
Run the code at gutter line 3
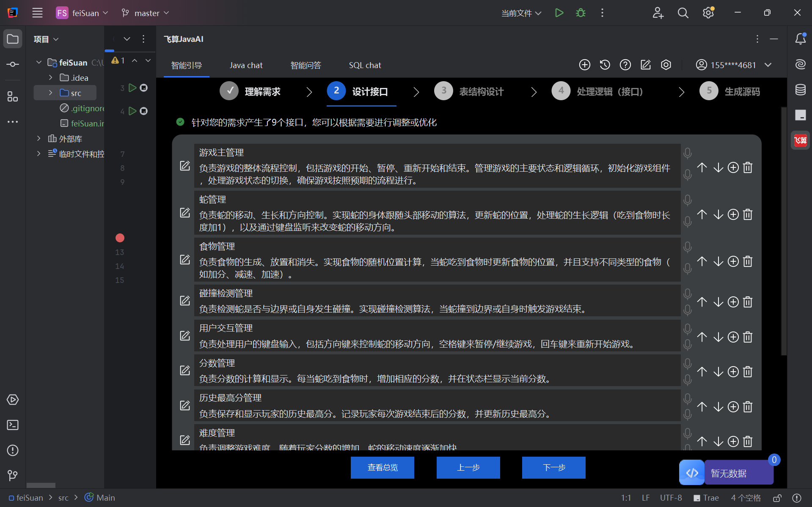coord(132,88)
